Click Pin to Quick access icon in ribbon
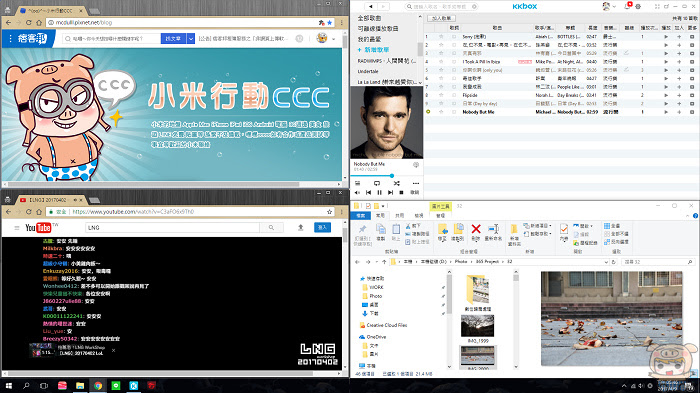This screenshot has width=700, height=393. tap(362, 234)
